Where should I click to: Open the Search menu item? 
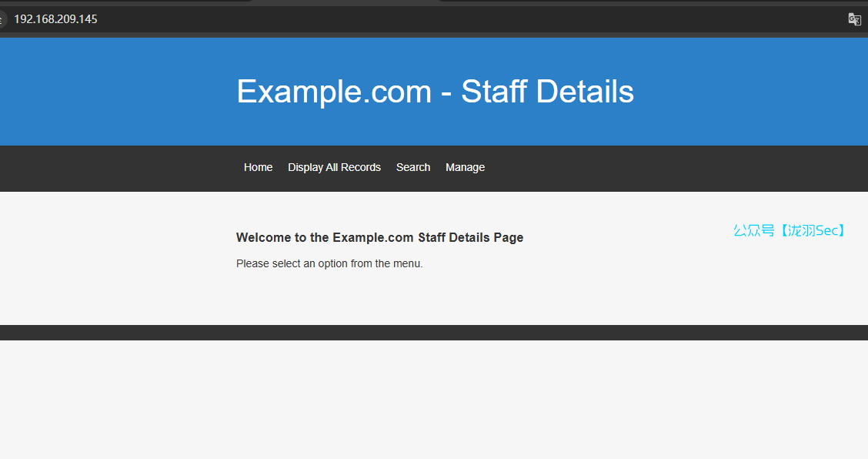[x=413, y=167]
